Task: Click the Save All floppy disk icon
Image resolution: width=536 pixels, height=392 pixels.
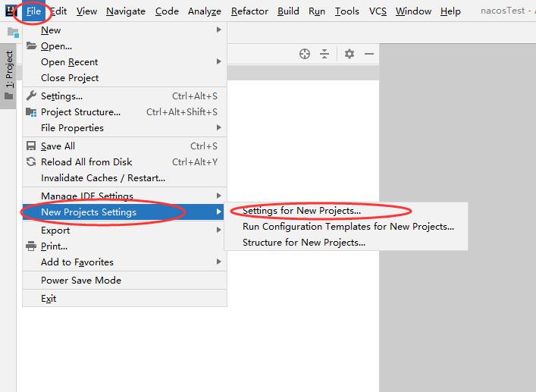Action: point(31,146)
